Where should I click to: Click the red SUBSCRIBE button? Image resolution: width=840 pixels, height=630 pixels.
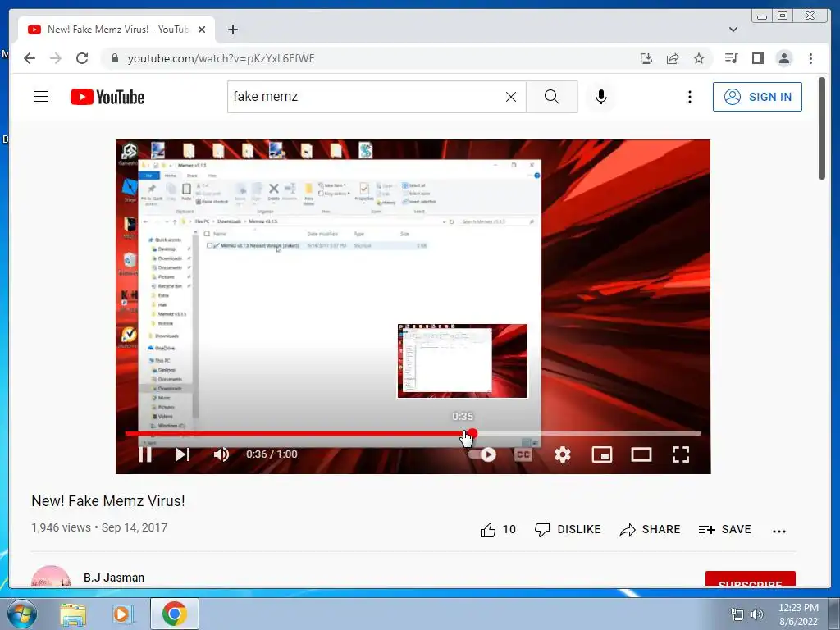750,580
